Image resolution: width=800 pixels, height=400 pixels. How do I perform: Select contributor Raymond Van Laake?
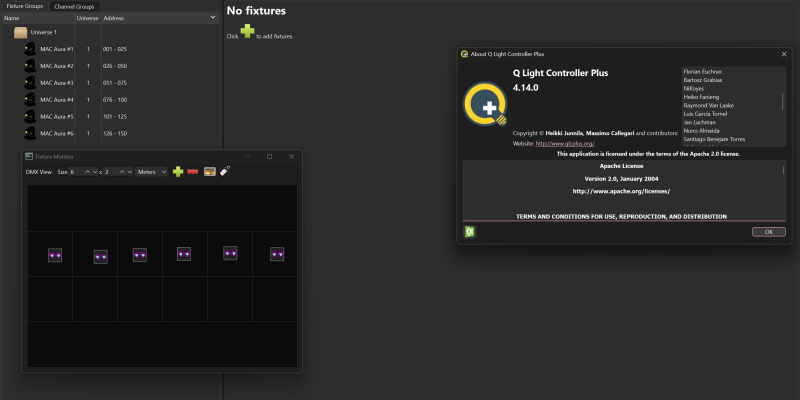pos(709,105)
